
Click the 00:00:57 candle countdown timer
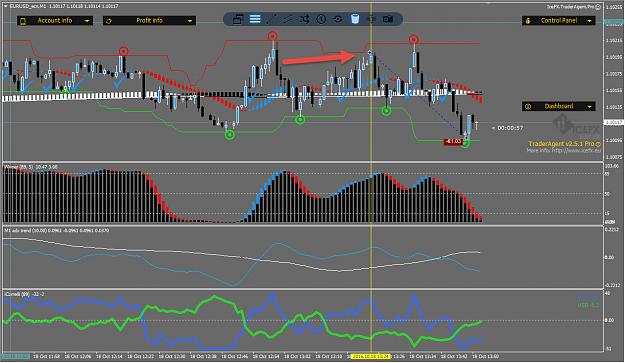pyautogui.click(x=510, y=128)
